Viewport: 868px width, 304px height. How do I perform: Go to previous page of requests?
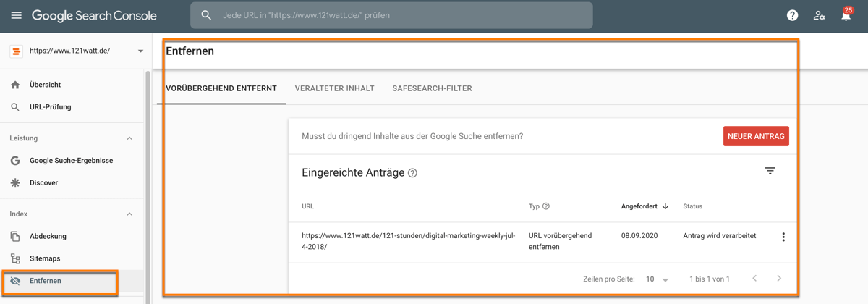[754, 278]
